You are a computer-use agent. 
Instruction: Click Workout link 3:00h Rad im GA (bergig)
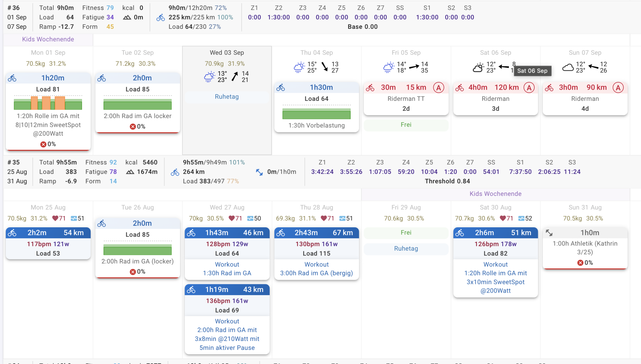(316, 273)
